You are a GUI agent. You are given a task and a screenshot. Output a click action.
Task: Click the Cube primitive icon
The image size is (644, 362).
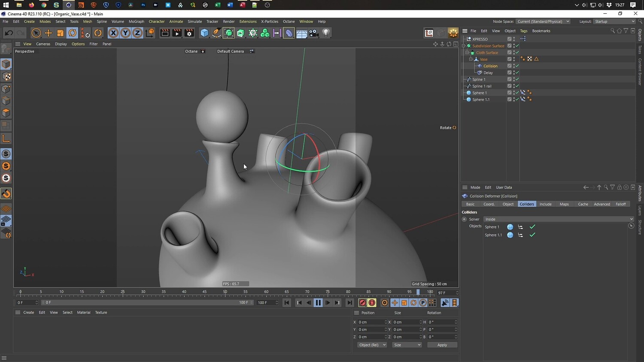[x=204, y=33]
